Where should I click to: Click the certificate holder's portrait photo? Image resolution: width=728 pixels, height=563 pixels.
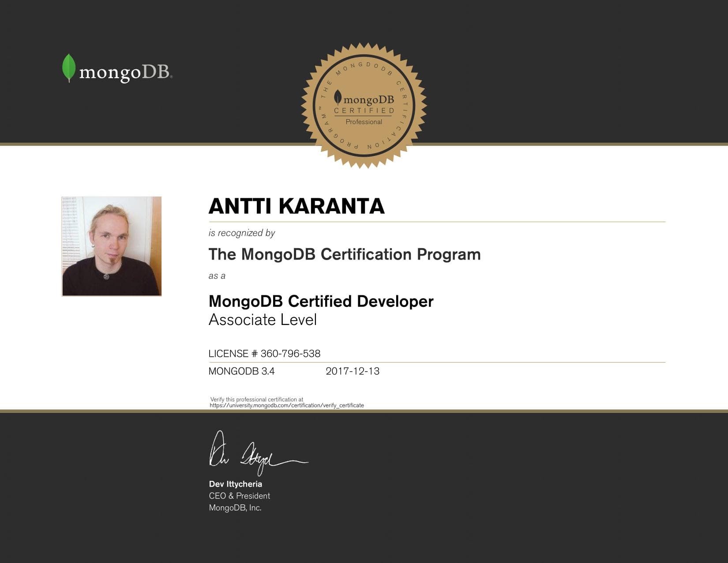pyautogui.click(x=112, y=246)
